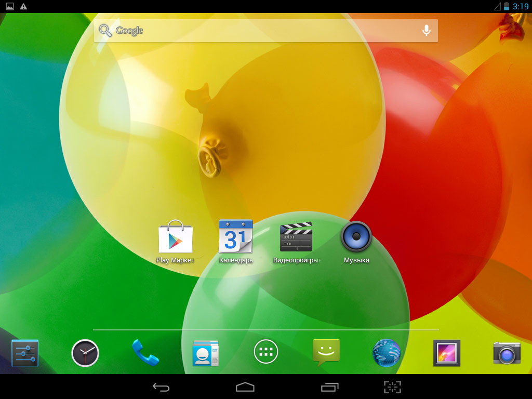Launch the blue Phone dialer
The image size is (532, 399).
pyautogui.click(x=145, y=353)
